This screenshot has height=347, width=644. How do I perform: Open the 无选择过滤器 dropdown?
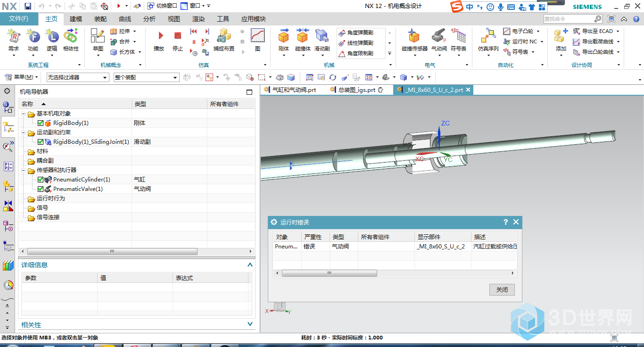pos(77,77)
